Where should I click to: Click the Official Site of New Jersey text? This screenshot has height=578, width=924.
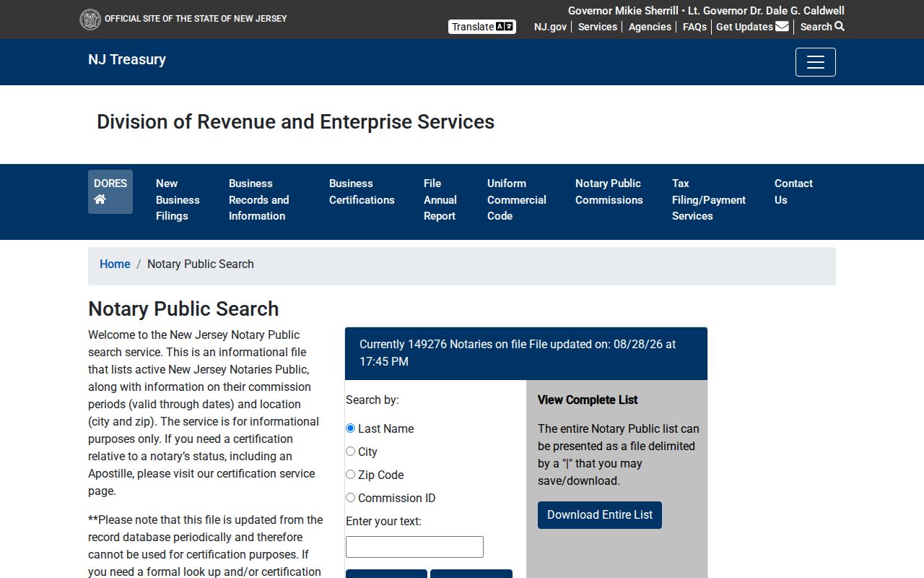196,19
